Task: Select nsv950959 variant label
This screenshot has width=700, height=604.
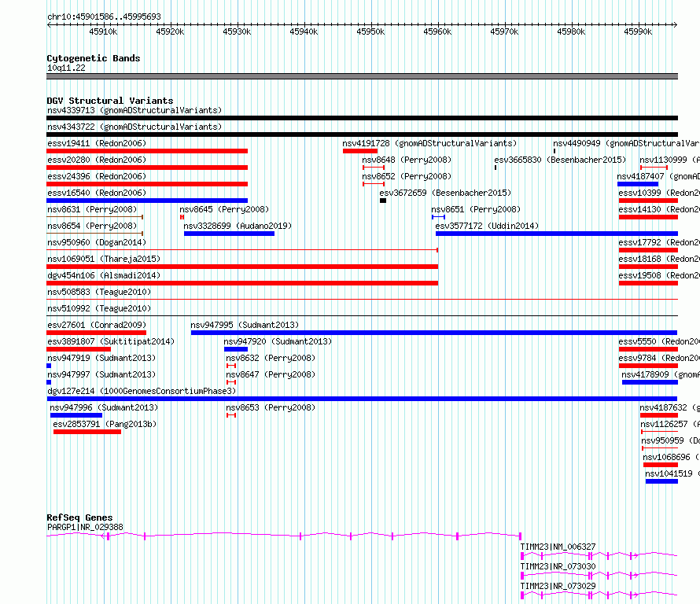Action: pyautogui.click(x=670, y=440)
